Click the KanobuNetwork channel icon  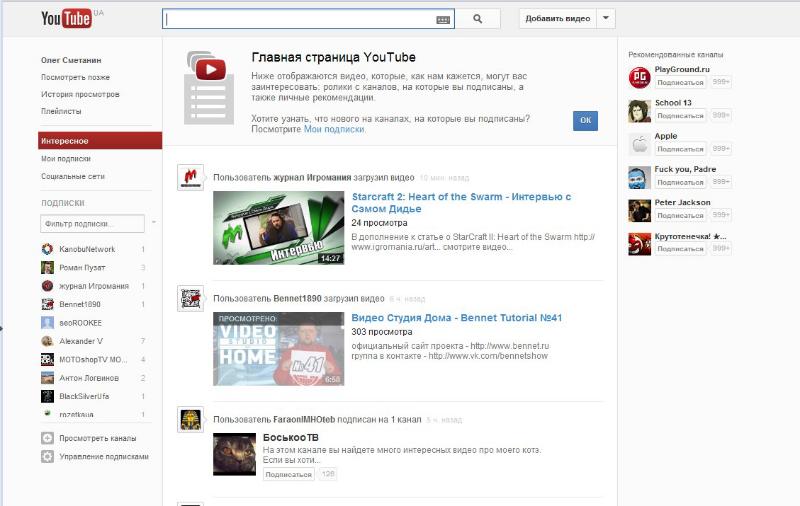[47, 249]
